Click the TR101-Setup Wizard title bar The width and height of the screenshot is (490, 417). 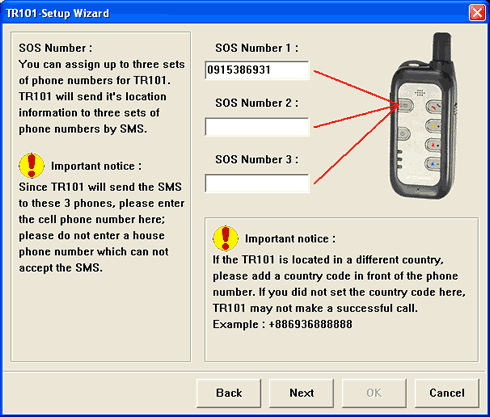click(233, 13)
